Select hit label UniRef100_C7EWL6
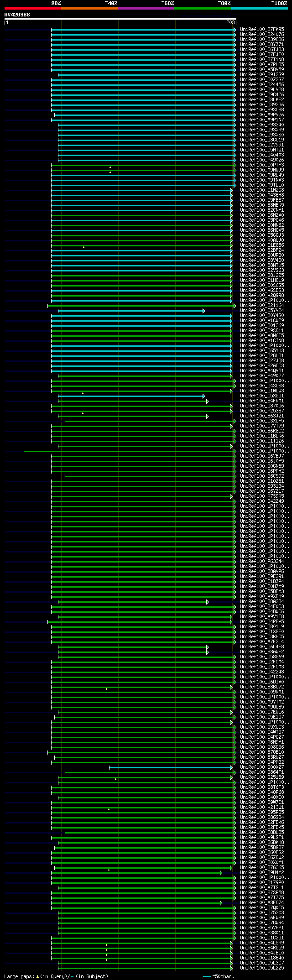Viewport: 292px width, 980px height. click(x=262, y=712)
